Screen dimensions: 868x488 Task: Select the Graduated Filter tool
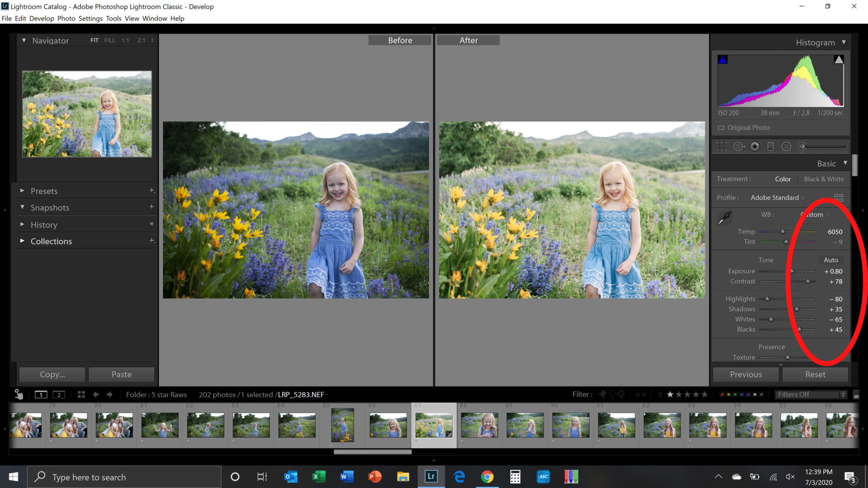point(771,147)
